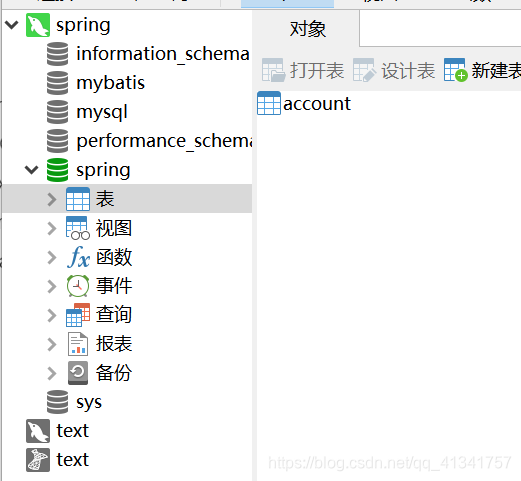Click the account table icon
This screenshot has width=521, height=481.
coord(269,103)
